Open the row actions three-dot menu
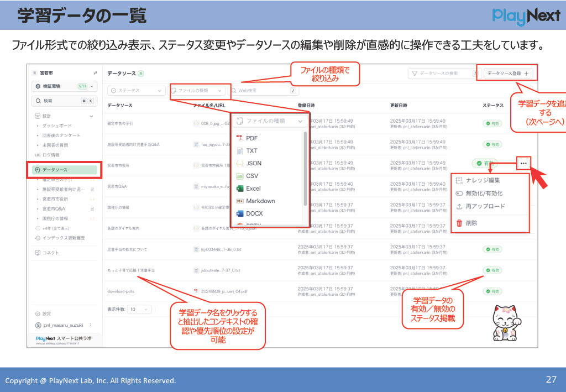Screen dimensions: 566x392 click(523, 164)
